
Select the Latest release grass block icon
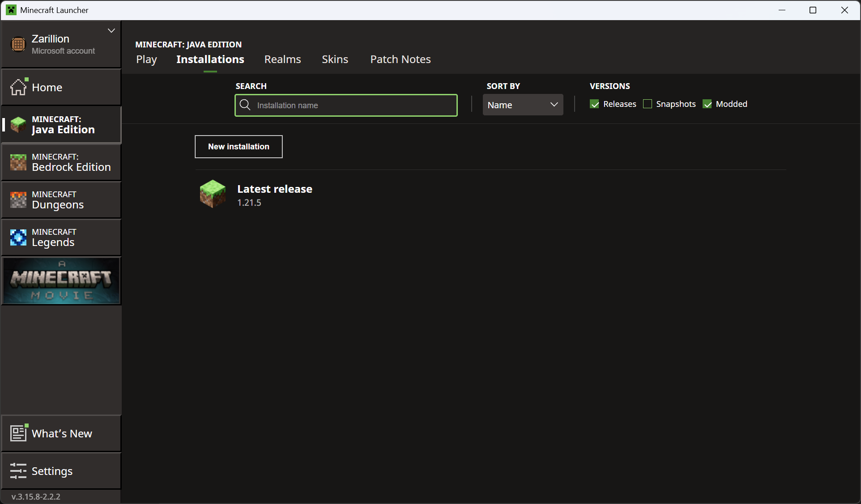213,194
